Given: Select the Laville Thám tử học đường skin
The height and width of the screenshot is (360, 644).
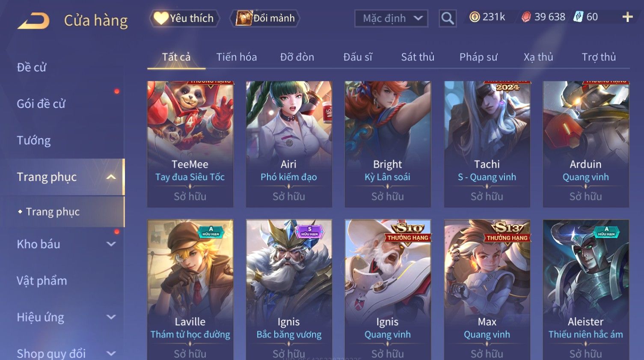Looking at the screenshot, I should pos(190,290).
